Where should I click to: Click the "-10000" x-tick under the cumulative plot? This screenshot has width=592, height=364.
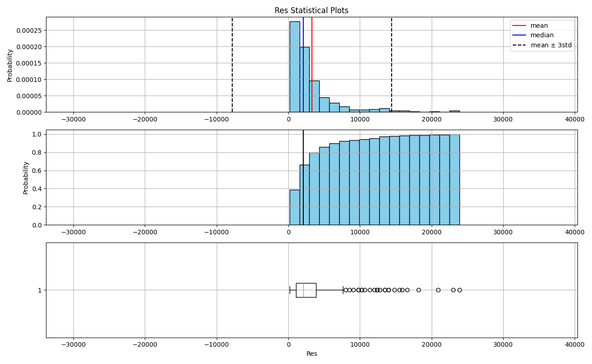[217, 232]
